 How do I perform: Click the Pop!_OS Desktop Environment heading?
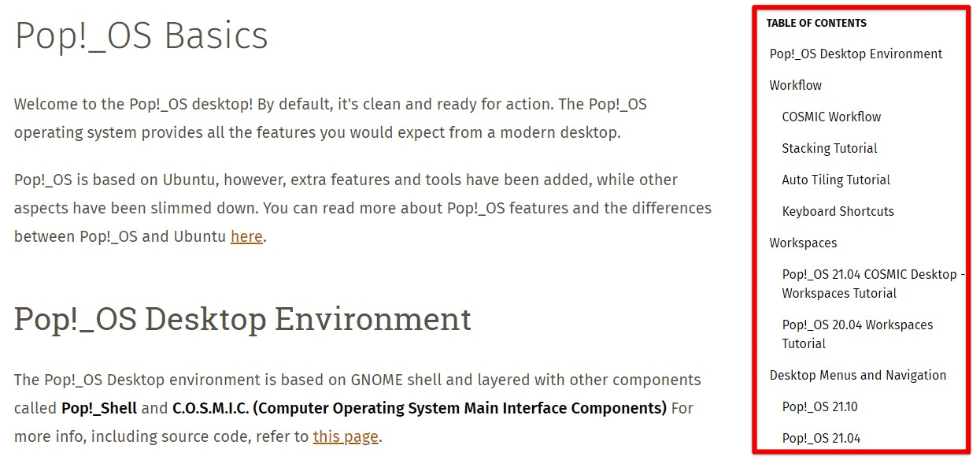click(242, 319)
